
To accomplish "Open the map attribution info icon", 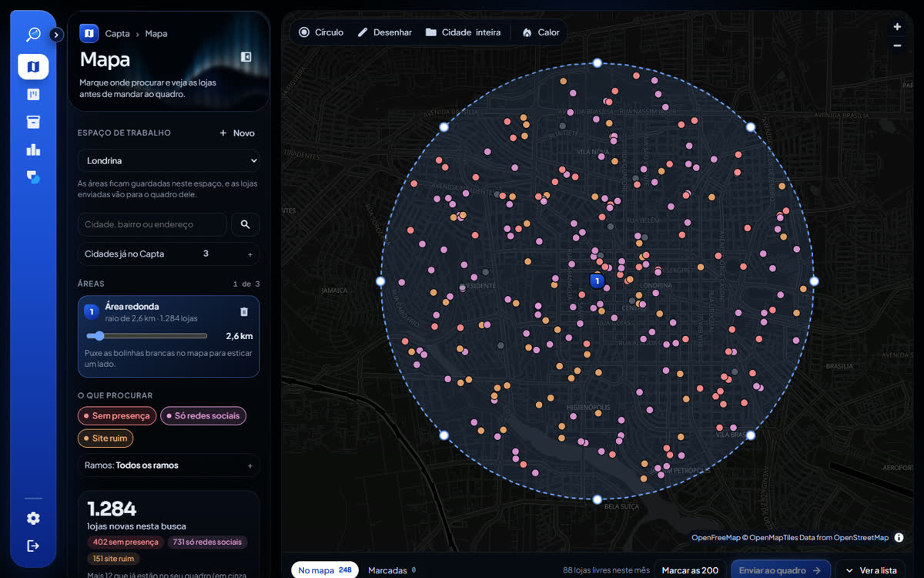I will 899,538.
